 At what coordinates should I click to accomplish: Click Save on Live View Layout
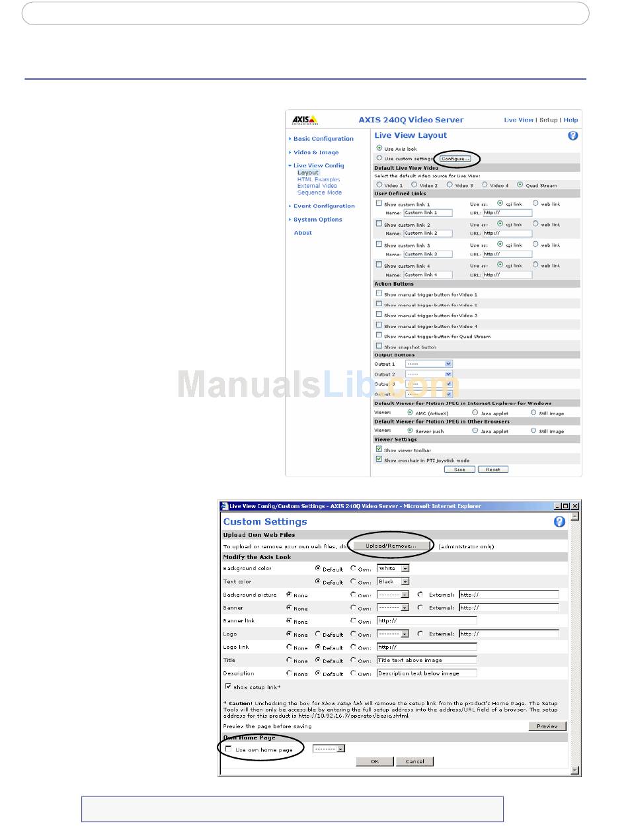(459, 470)
